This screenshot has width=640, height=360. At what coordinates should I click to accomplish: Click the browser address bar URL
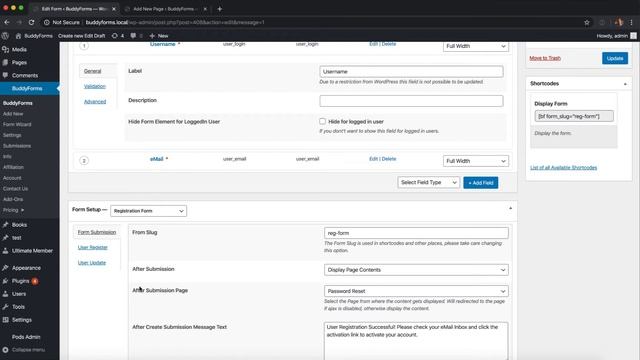(x=176, y=22)
